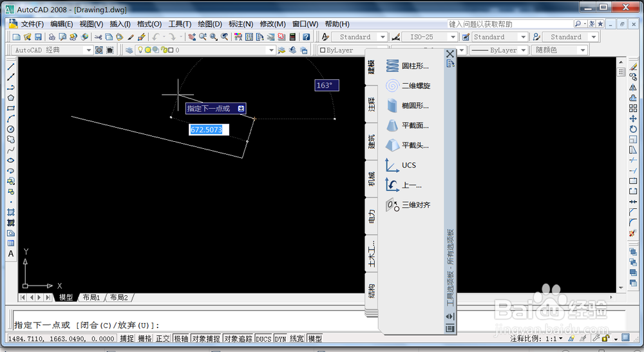Open the Layer Properties Manager icon

[x=129, y=50]
